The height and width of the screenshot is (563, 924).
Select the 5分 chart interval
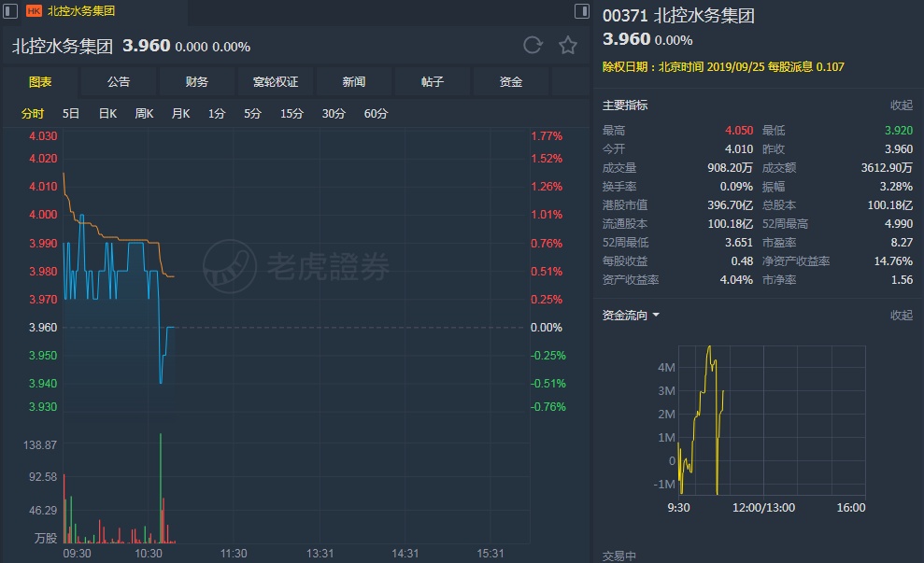[252, 114]
